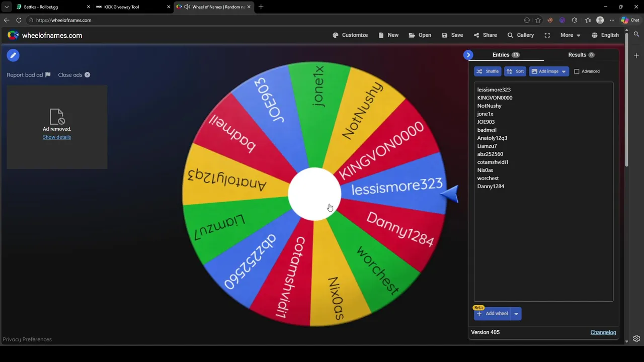Open Copilot Chat
This screenshot has height=362, width=644.
click(630, 20)
